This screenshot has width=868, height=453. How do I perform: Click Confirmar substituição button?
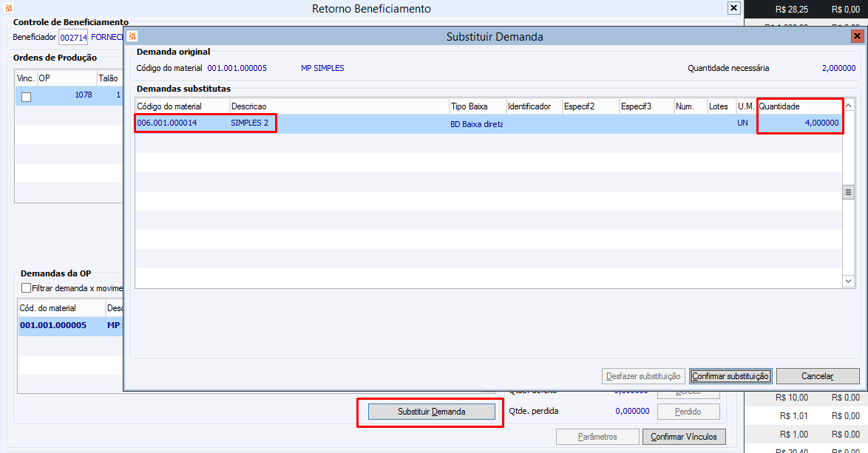[730, 376]
